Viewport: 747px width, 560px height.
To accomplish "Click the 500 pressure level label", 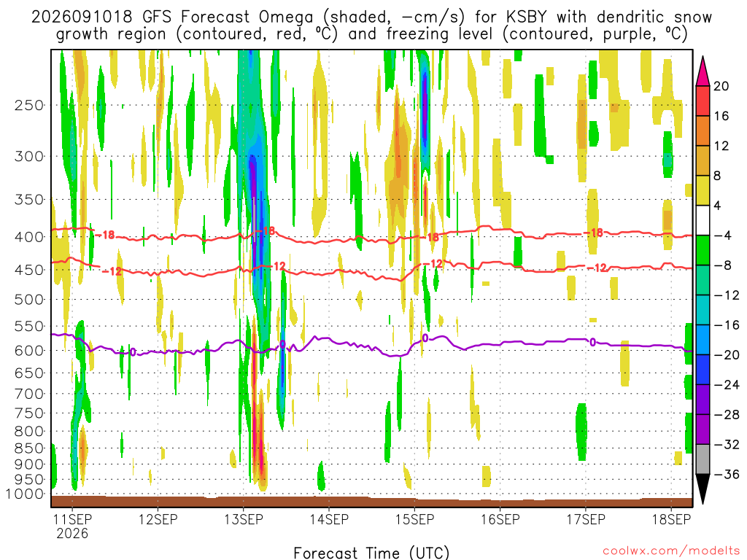I will tap(29, 300).
